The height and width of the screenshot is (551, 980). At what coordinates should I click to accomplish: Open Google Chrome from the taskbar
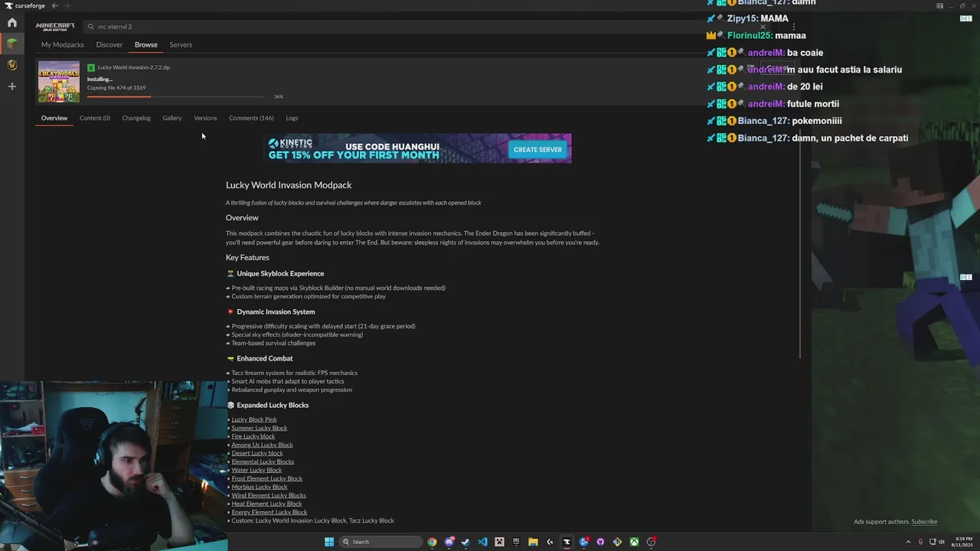tap(433, 542)
